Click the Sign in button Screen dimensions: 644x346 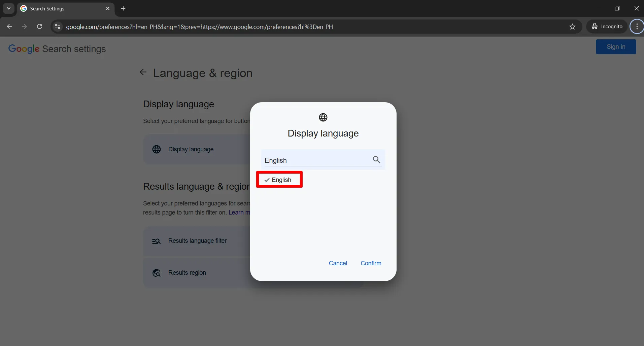(x=616, y=47)
